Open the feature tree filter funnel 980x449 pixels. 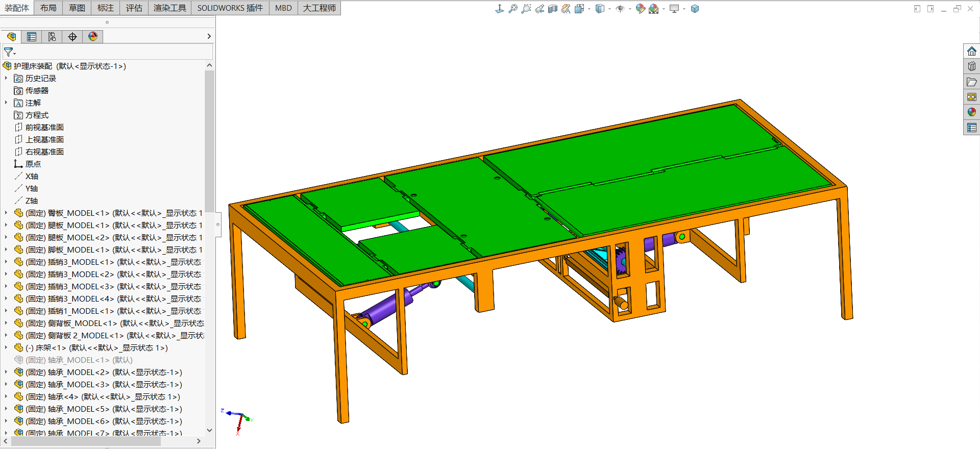10,52
